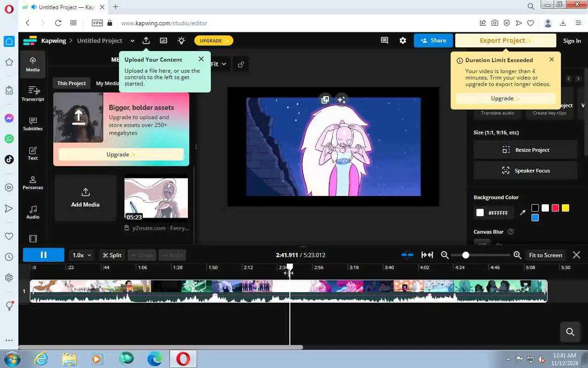Open Messenger in Opera sidebar
This screenshot has width=588, height=368.
(x=9, y=118)
